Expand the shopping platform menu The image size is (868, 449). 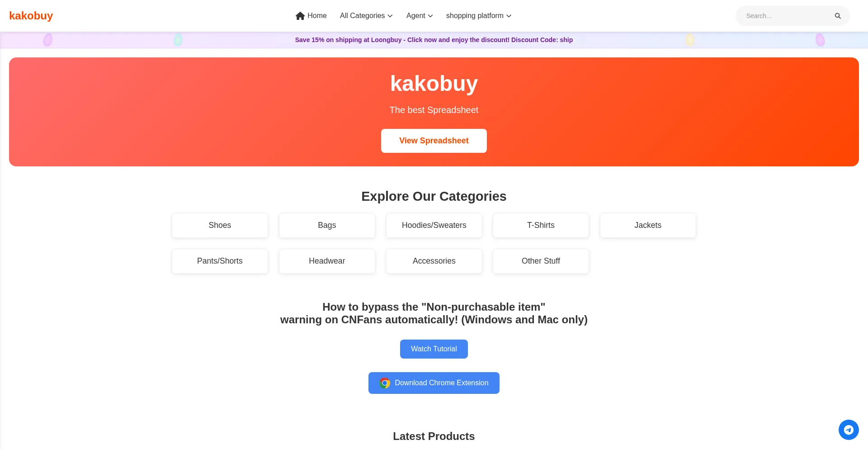coord(478,16)
